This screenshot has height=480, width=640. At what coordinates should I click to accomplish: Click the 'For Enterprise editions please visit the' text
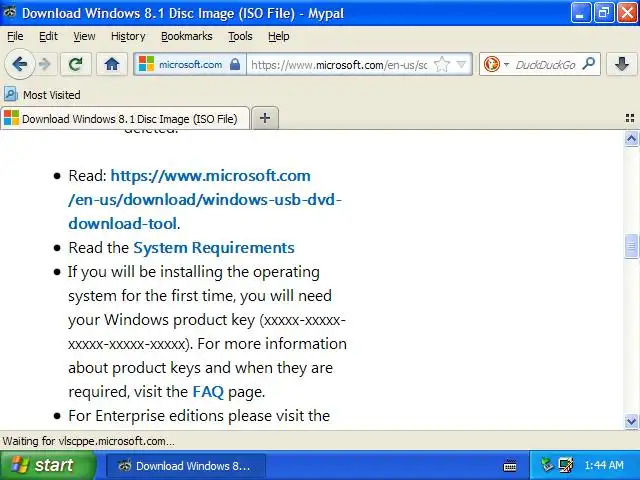coord(199,416)
